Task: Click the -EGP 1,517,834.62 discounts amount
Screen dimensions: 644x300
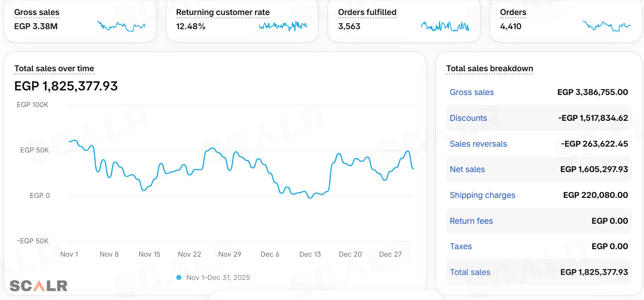Action: click(593, 118)
